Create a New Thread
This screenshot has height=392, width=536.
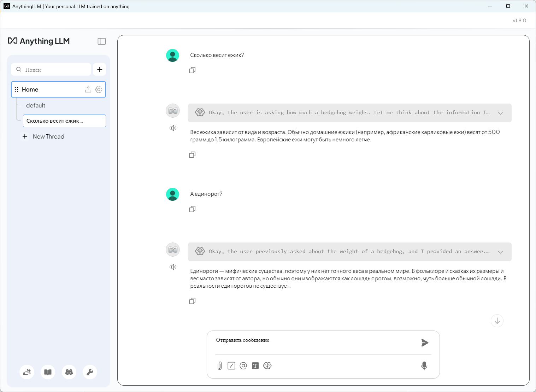pyautogui.click(x=43, y=136)
